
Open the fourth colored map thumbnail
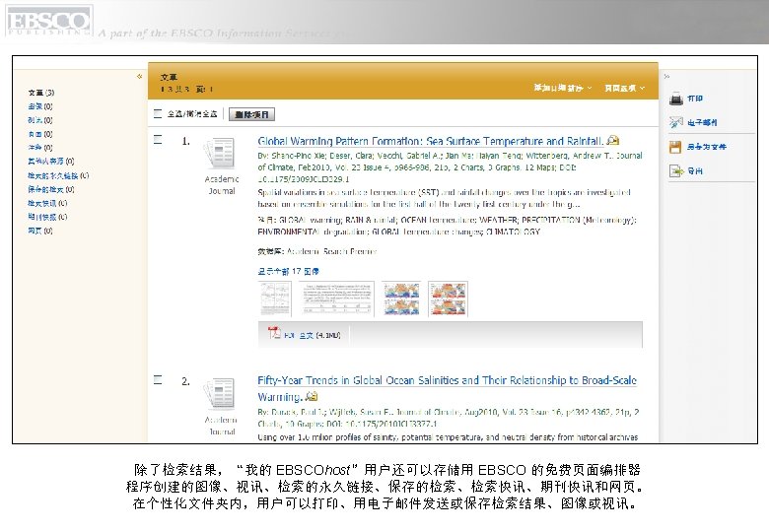[x=448, y=299]
